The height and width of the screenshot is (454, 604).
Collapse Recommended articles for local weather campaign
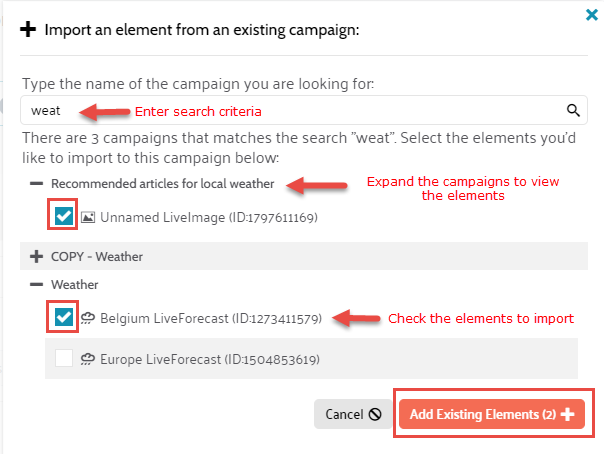pos(37,184)
